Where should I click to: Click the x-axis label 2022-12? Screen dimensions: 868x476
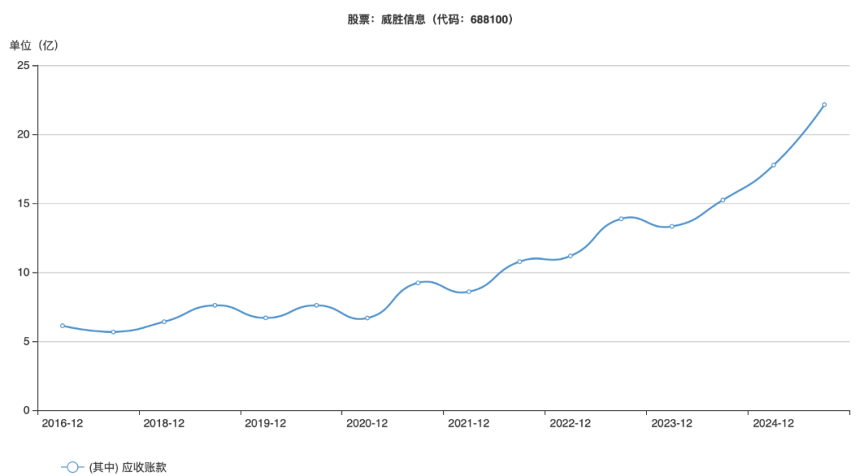[x=570, y=424]
